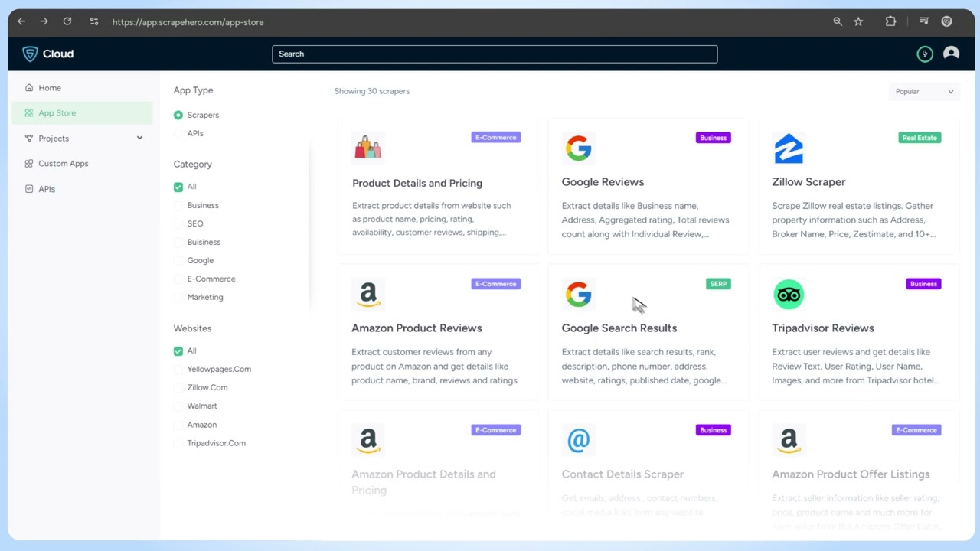The height and width of the screenshot is (551, 980).
Task: Click the E-Commerce tag on Amazon Product Reviews
Action: click(495, 284)
